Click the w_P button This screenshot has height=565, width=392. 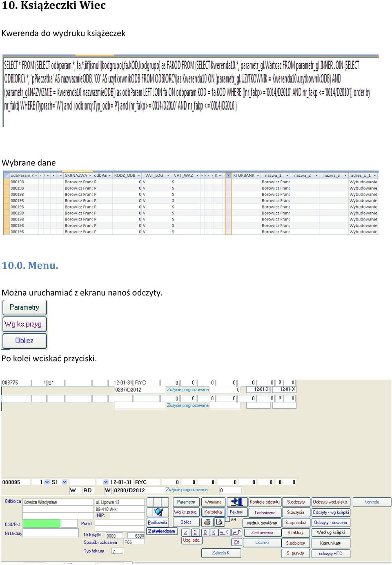pyautogui.click(x=236, y=532)
